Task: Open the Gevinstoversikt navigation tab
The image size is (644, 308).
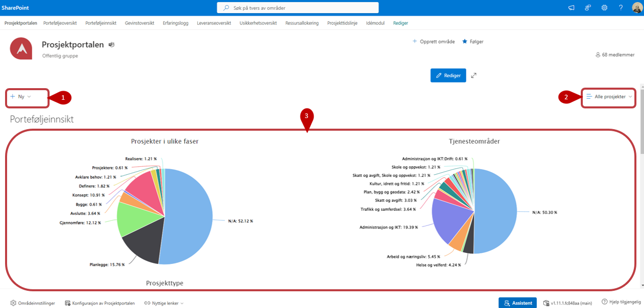Action: [140, 23]
